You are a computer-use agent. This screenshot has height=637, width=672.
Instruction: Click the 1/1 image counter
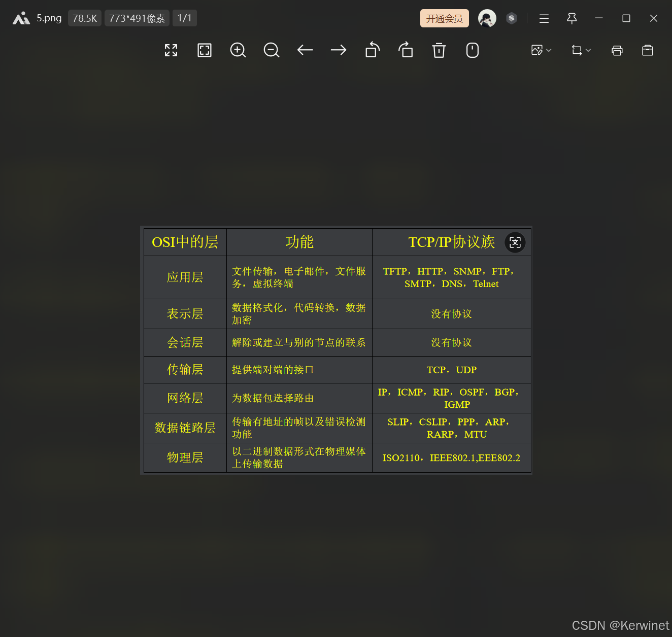tap(185, 18)
